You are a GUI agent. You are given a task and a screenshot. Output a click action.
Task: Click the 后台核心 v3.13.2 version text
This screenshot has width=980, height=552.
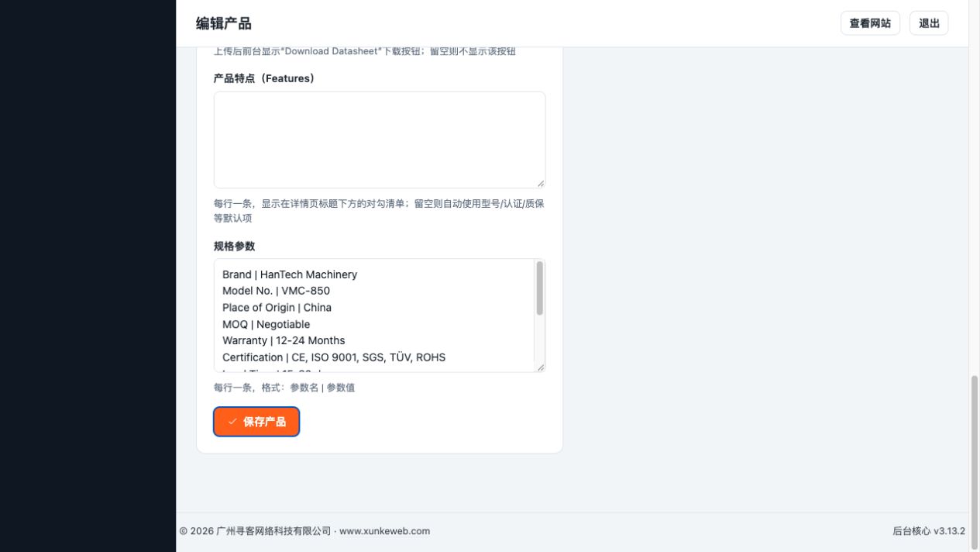929,531
